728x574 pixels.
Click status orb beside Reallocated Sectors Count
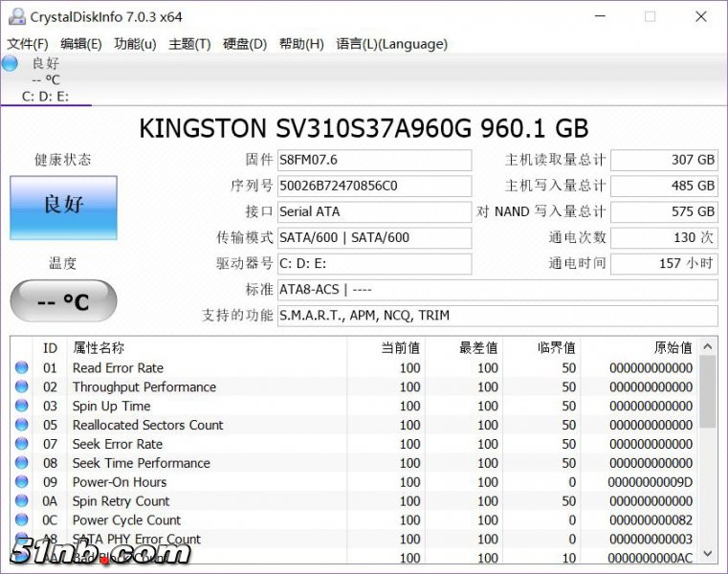(22, 426)
